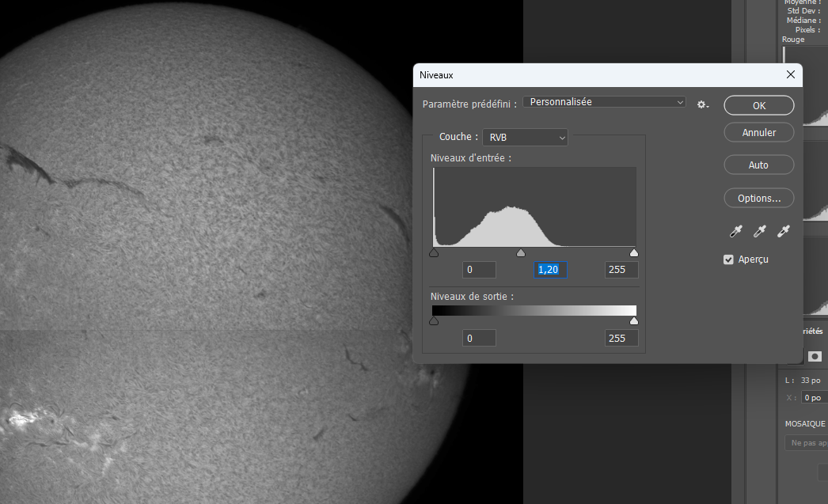This screenshot has height=504, width=828.
Task: Click the output black slider handle
Action: coord(434,321)
